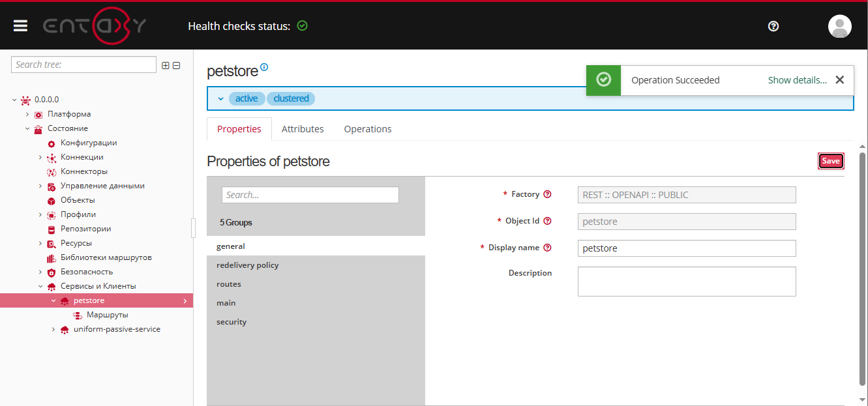Select the redelivery policy group
The height and width of the screenshot is (406, 868).
(x=247, y=265)
